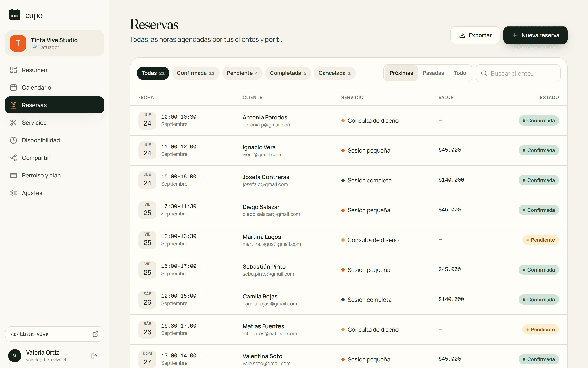Click the Calendario calendar icon
The height and width of the screenshot is (368, 588).
click(x=13, y=87)
